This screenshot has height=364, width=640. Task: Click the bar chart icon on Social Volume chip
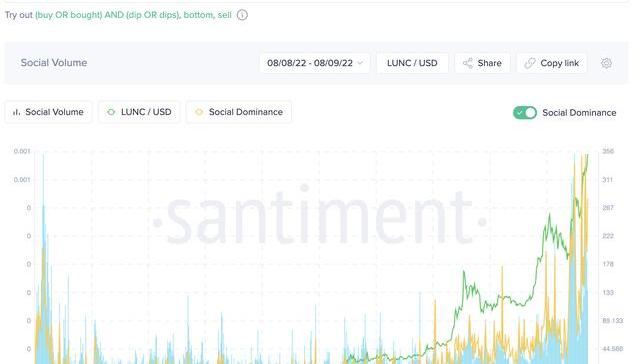(x=16, y=112)
